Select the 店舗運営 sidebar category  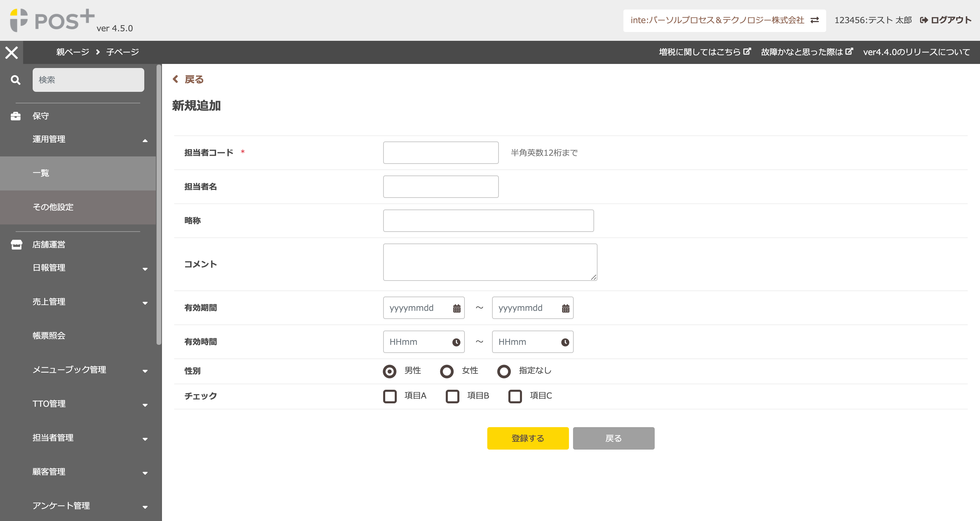coord(49,245)
